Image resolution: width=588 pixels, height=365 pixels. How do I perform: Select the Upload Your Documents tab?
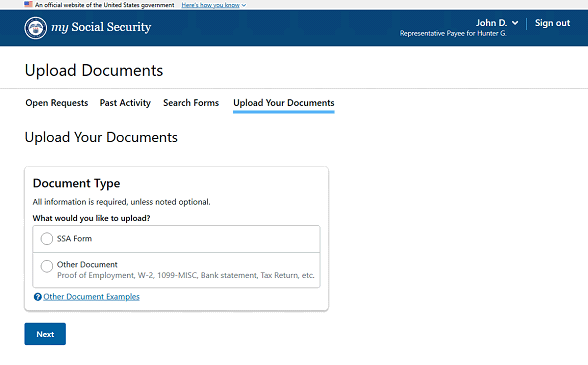(x=284, y=103)
